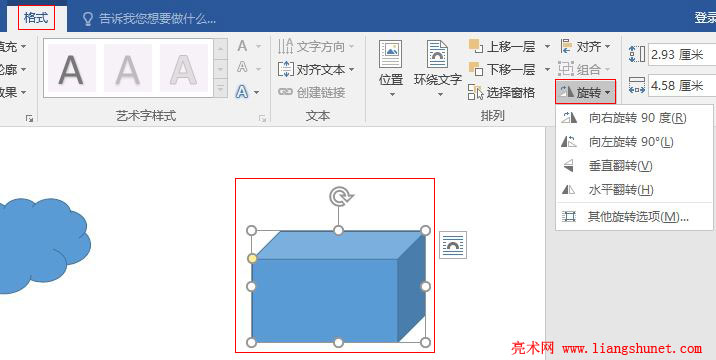Switch to the 格式 tab
The height and width of the screenshot is (360, 716).
click(x=37, y=18)
